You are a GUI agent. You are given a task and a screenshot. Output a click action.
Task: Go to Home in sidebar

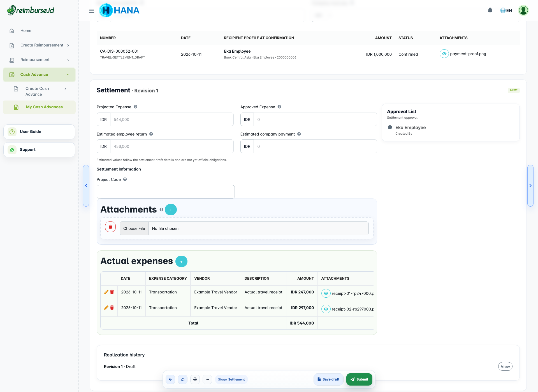coord(39,31)
